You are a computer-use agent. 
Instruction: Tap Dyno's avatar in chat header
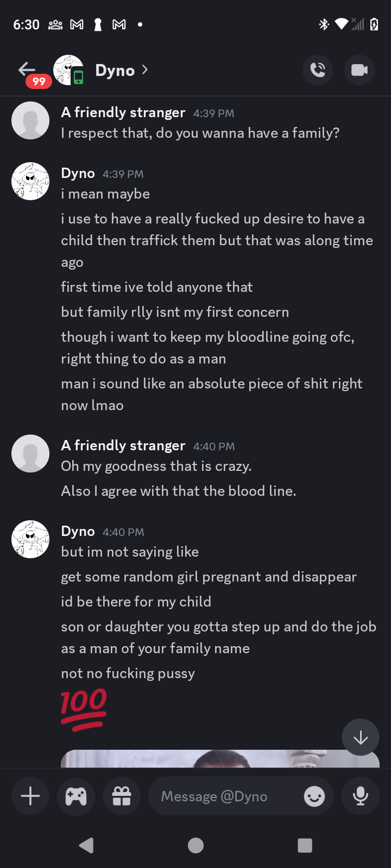click(x=68, y=70)
